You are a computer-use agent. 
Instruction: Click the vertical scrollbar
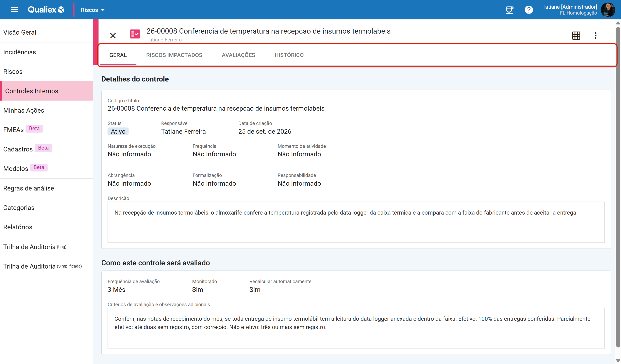click(618, 187)
